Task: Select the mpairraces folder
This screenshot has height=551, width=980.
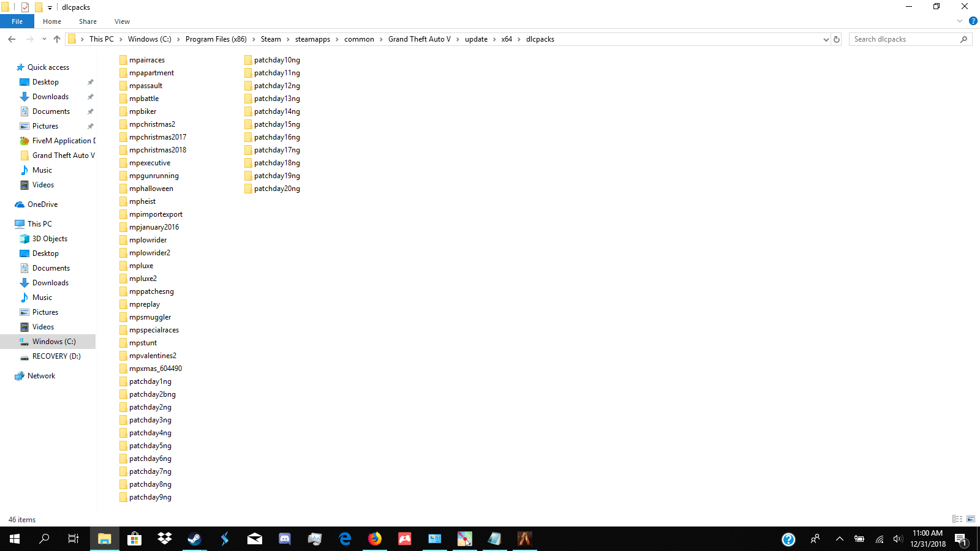Action: click(142, 60)
